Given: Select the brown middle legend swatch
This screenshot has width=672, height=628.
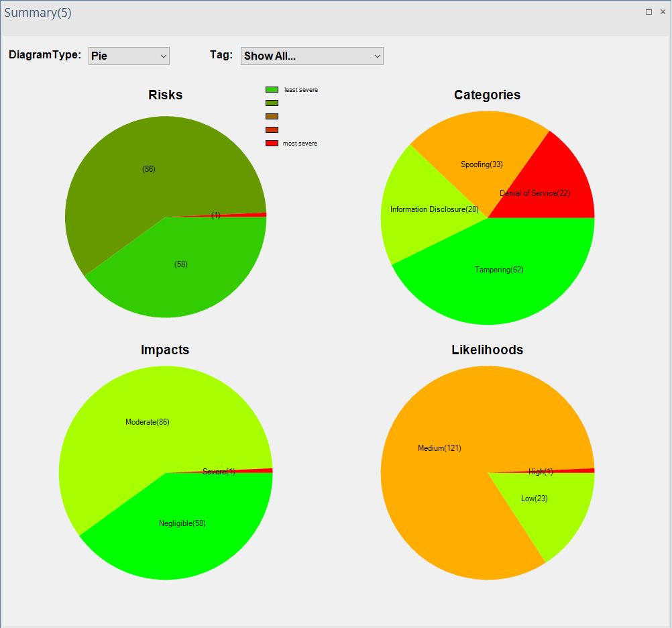Looking at the screenshot, I should tap(272, 117).
